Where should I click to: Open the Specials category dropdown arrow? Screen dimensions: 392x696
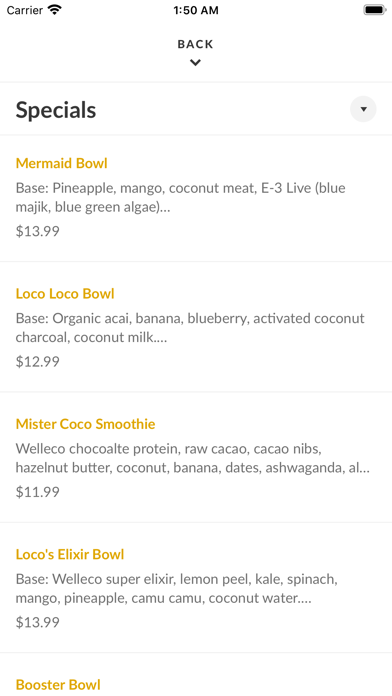click(x=363, y=109)
